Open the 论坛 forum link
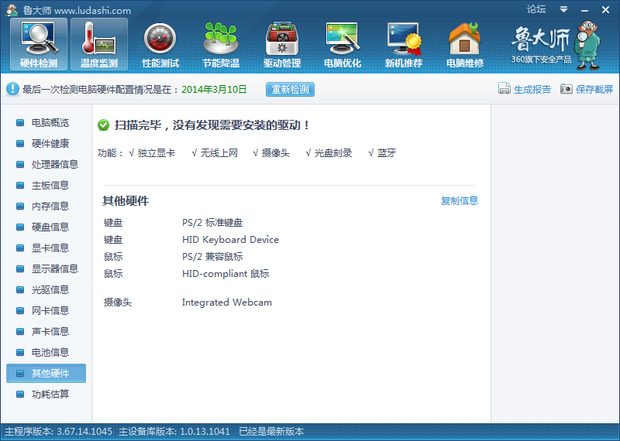 point(536,9)
